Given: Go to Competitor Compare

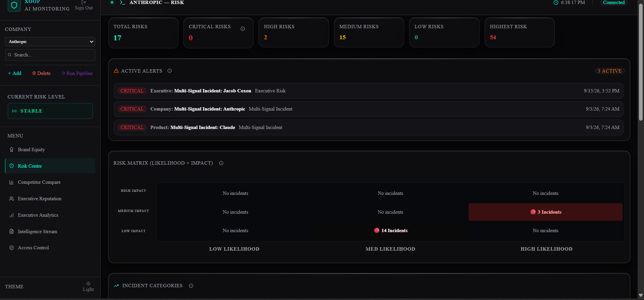Looking at the screenshot, I should point(50,182).
